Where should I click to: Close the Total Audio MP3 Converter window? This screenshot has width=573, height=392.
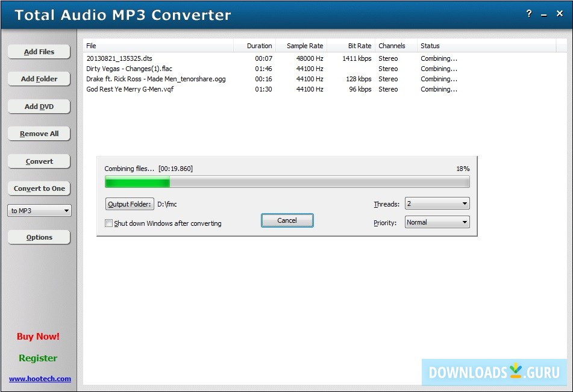tap(560, 13)
